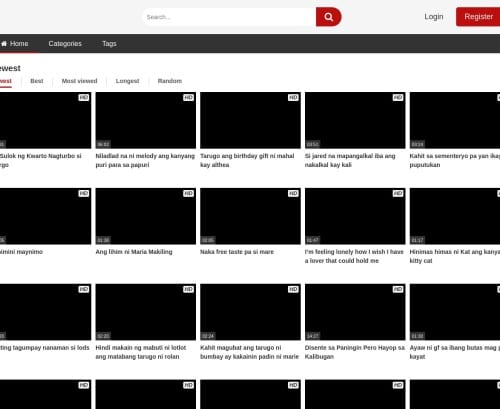Image resolution: width=500 pixels, height=409 pixels.
Task: Click the red magnifier search button
Action: click(x=329, y=17)
